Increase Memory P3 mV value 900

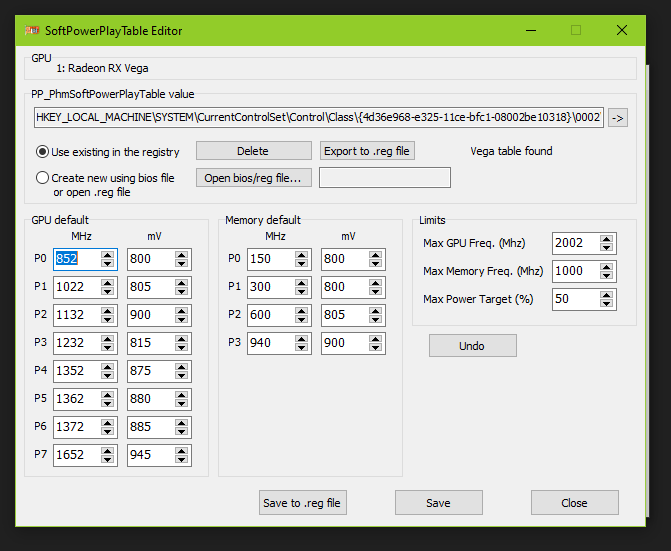[375, 339]
